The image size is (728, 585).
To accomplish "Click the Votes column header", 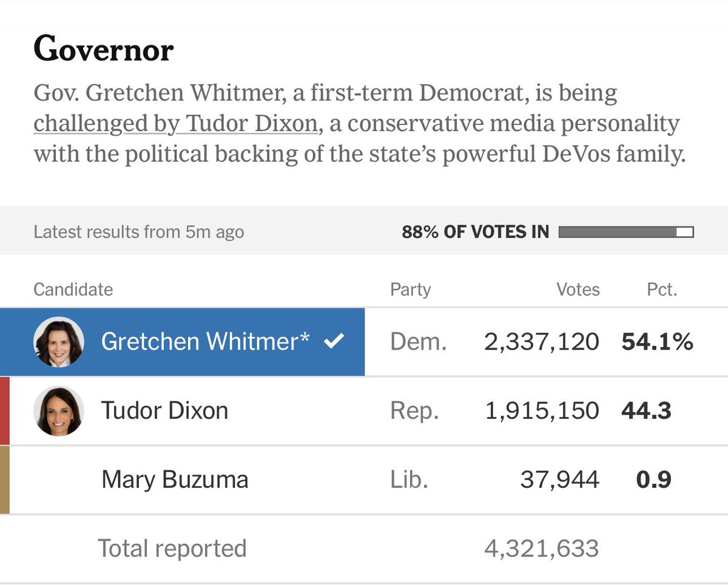I will (x=578, y=289).
